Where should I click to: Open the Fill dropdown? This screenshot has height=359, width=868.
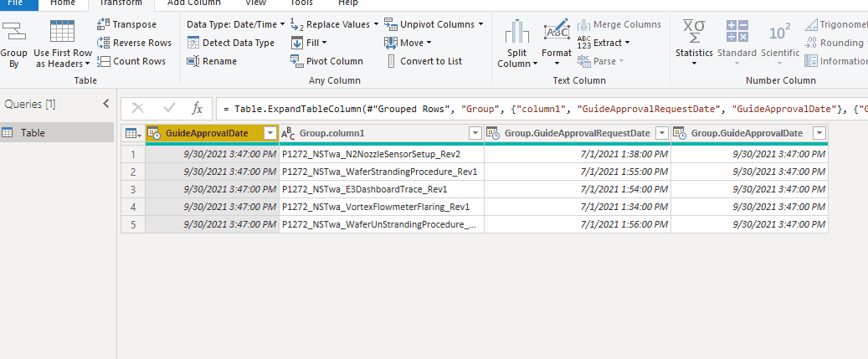[x=309, y=43]
